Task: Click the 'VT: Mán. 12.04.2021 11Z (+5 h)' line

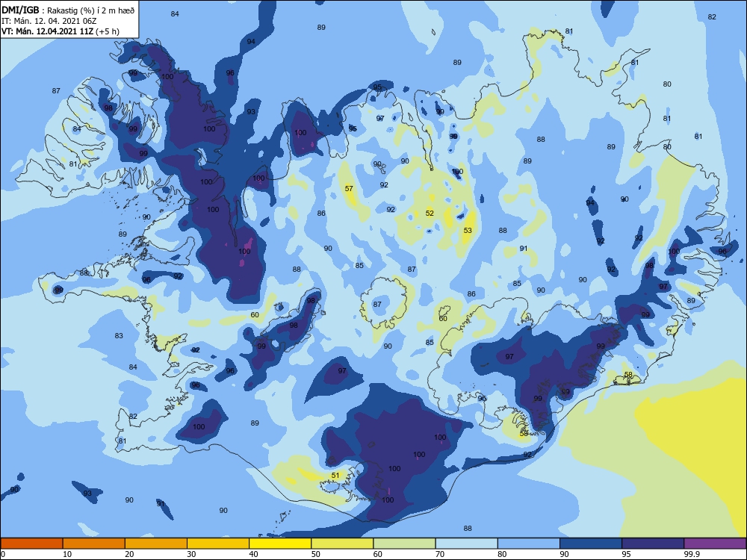Action: coord(61,31)
